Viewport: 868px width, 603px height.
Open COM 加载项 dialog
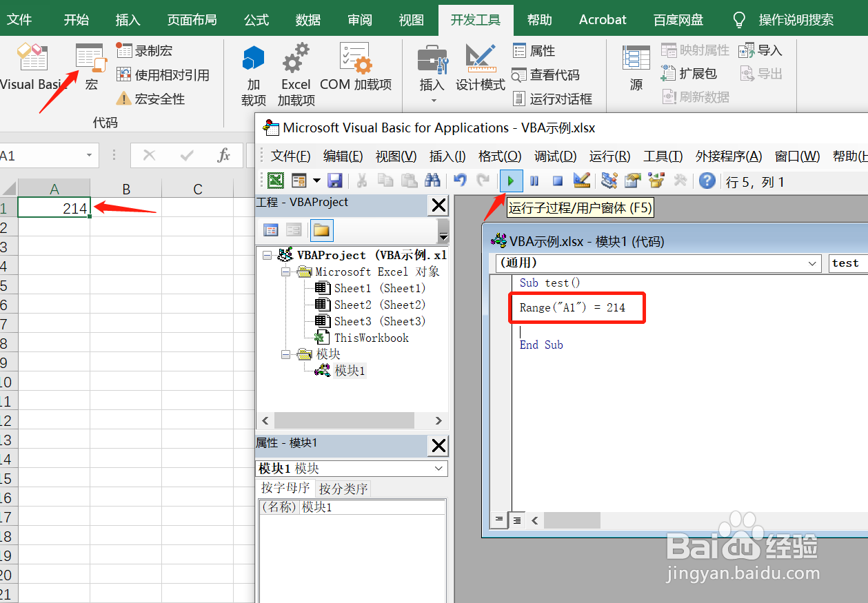click(356, 67)
